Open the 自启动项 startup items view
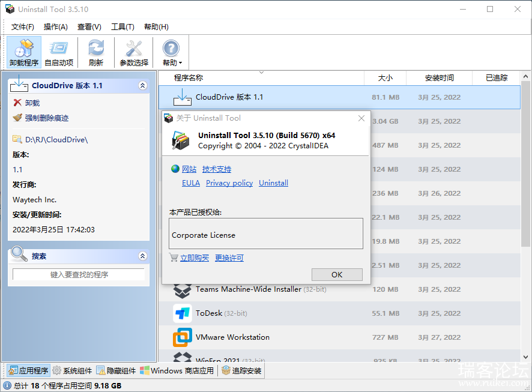 59,53
